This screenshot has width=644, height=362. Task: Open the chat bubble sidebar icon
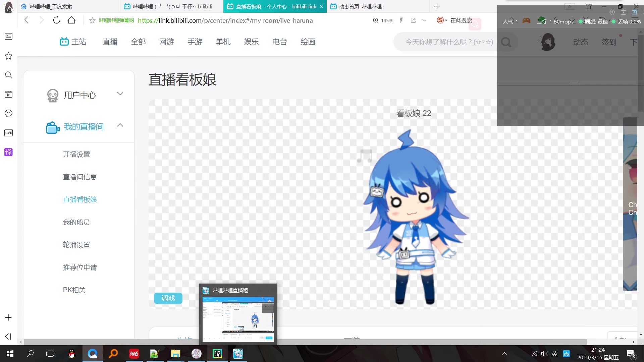[x=8, y=113]
